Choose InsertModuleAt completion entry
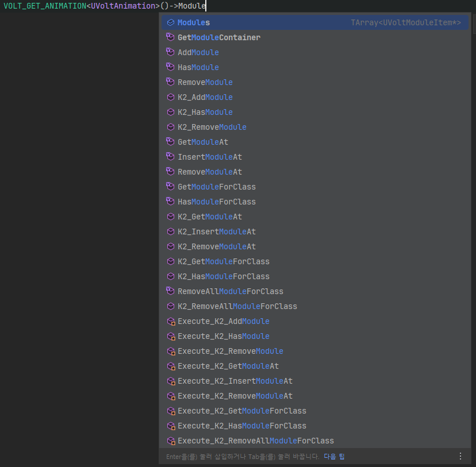Image resolution: width=476 pixels, height=467 pixels. pyautogui.click(x=209, y=157)
